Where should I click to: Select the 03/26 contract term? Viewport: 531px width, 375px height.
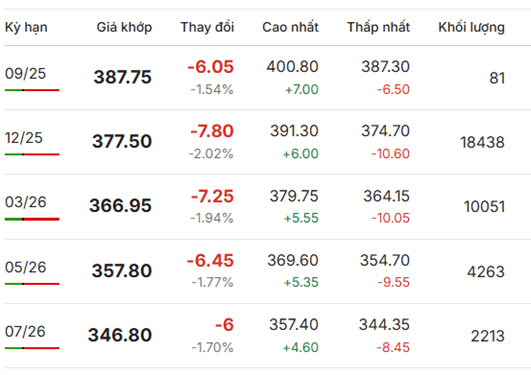pos(25,202)
